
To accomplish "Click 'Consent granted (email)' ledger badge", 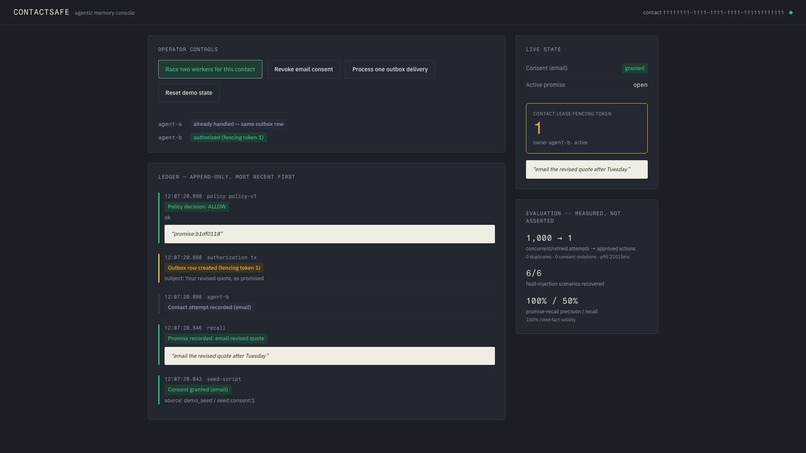I will [x=198, y=390].
